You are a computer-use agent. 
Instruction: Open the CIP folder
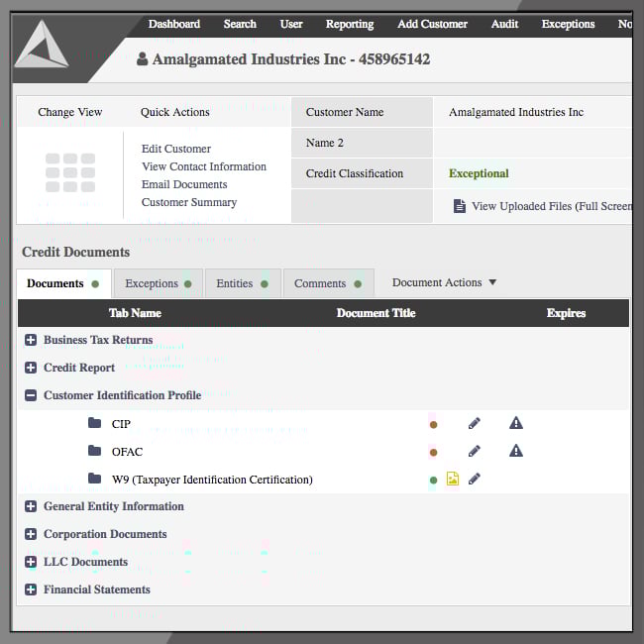coord(95,423)
